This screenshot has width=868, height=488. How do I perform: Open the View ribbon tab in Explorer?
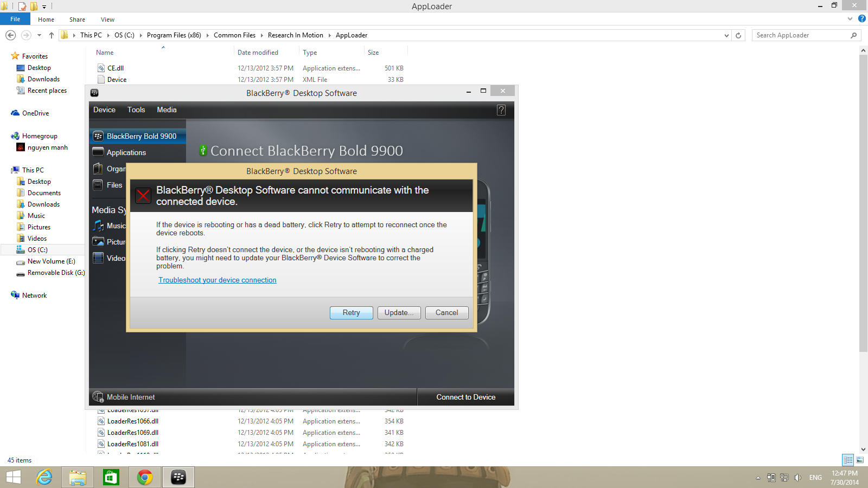pos(107,20)
